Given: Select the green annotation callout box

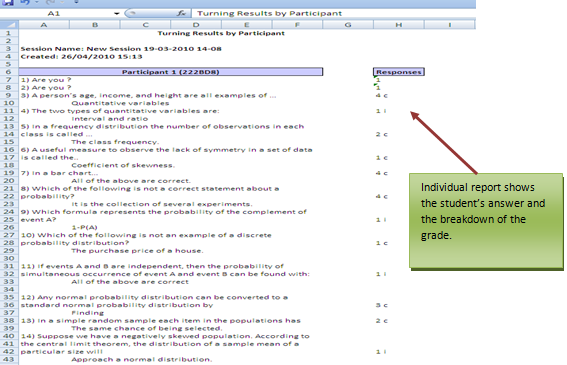Looking at the screenshot, I should [x=486, y=221].
